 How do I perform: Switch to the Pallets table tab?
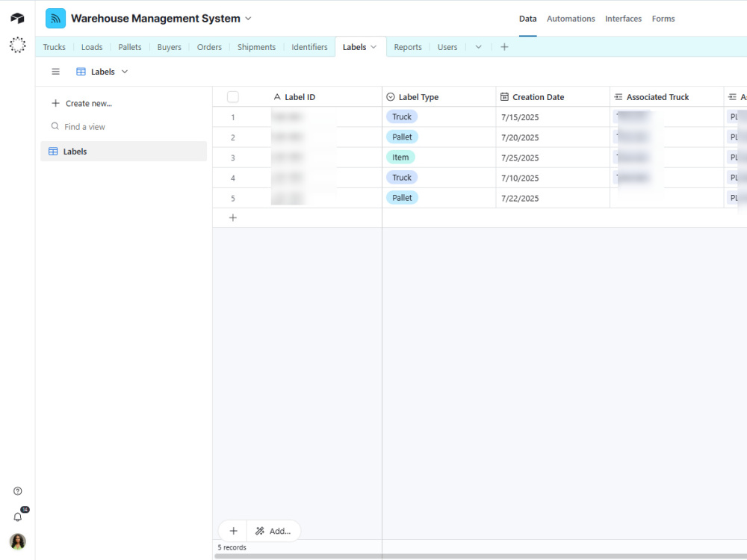(129, 47)
